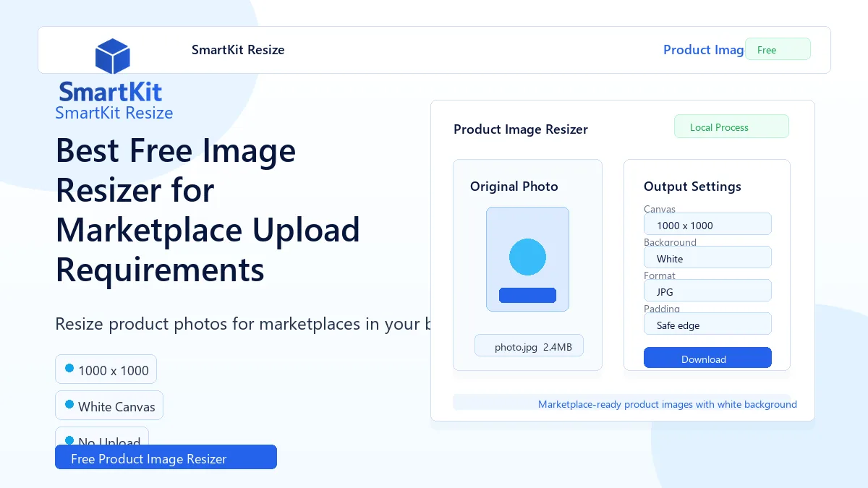The image size is (868, 488).
Task: Select the Canvas 1000 x 1000 field
Action: coord(707,224)
